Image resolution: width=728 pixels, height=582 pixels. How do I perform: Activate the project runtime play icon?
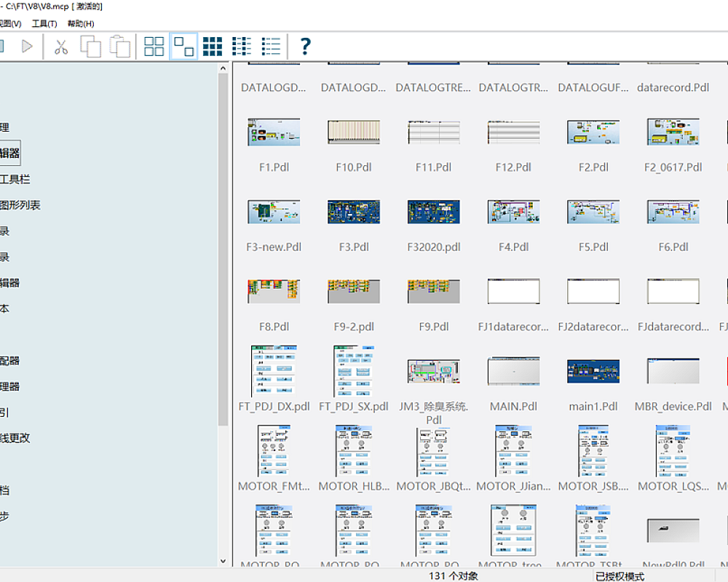coord(29,46)
